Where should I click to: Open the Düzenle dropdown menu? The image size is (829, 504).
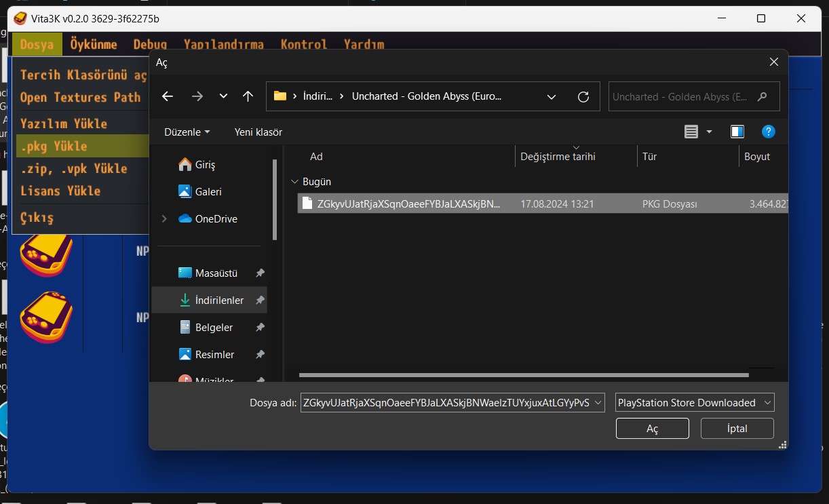click(187, 132)
